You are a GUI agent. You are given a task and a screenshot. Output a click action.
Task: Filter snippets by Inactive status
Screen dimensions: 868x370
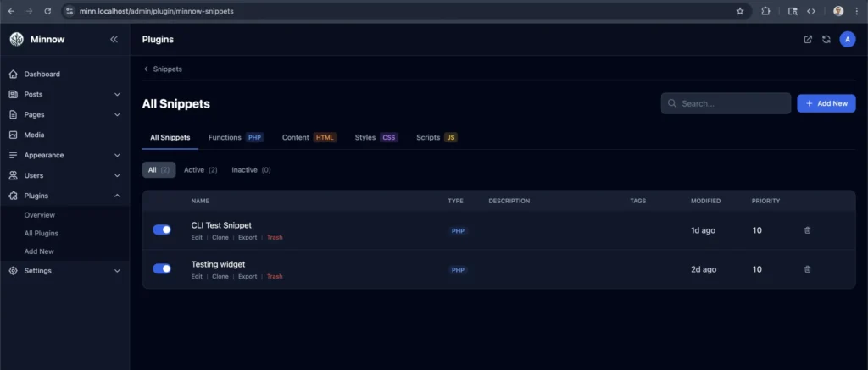251,170
